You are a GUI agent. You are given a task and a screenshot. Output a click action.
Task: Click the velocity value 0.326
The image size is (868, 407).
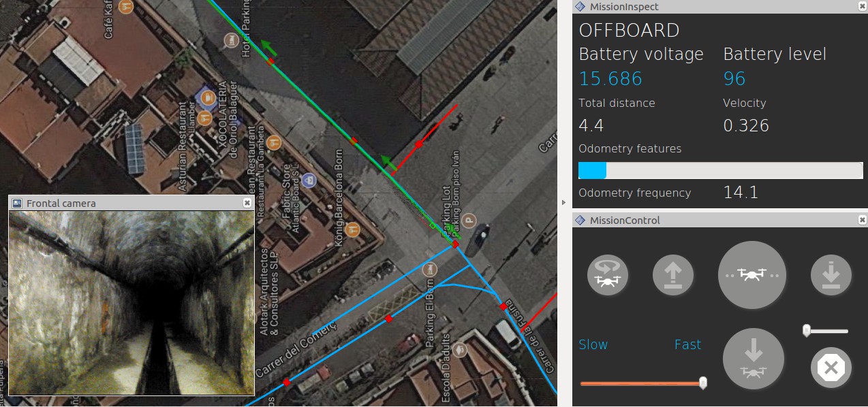(746, 125)
